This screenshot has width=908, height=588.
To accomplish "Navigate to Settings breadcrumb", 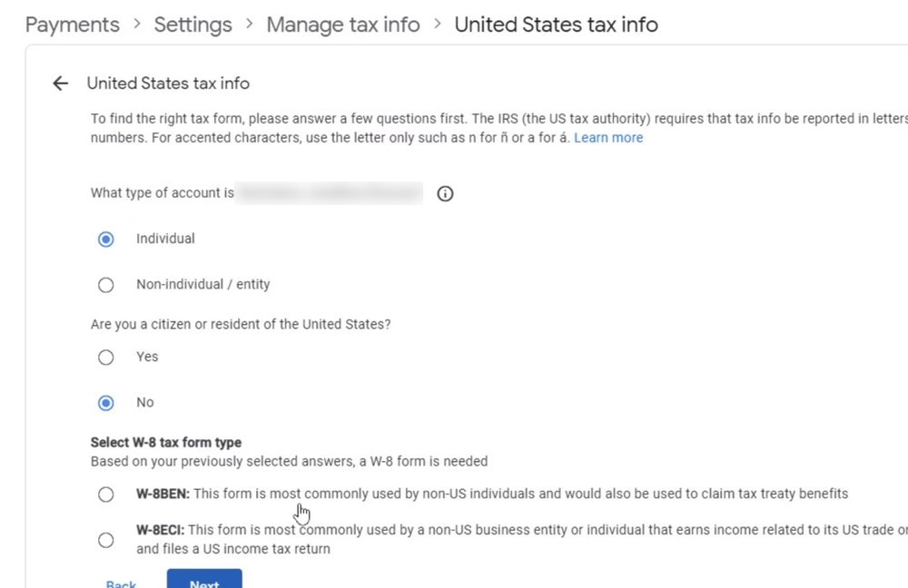I will (192, 24).
